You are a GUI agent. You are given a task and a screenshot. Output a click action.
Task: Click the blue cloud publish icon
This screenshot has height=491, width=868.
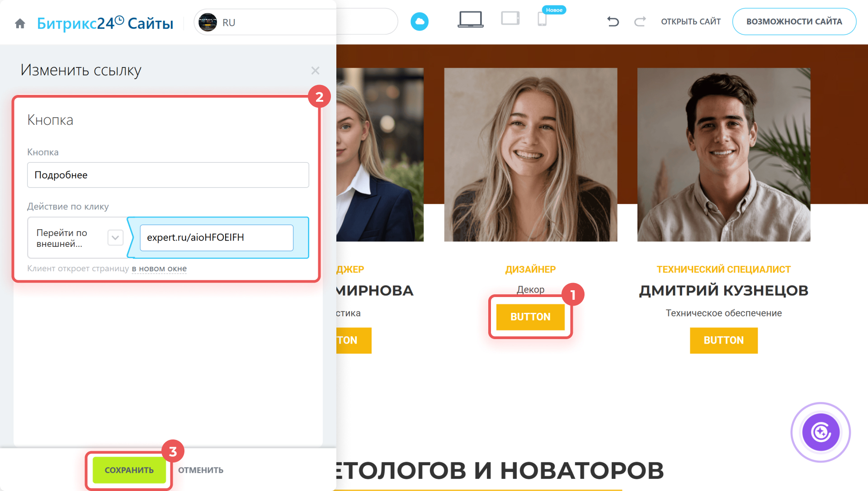(419, 22)
